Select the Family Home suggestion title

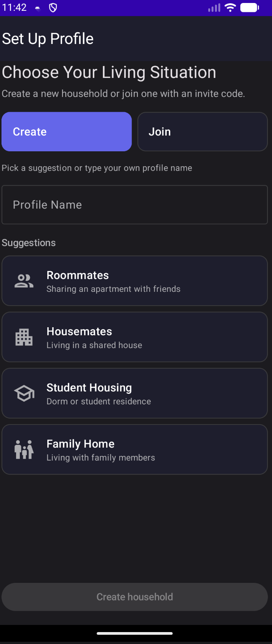pyautogui.click(x=80, y=443)
